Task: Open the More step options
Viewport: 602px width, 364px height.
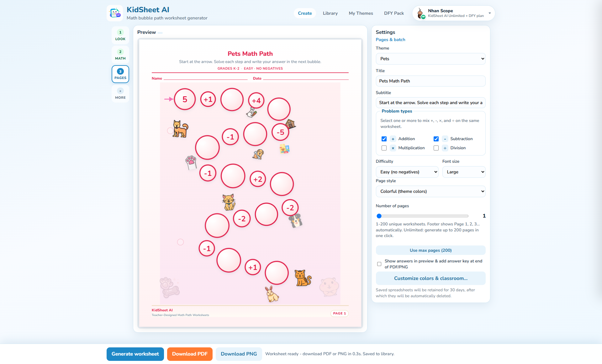Action: [120, 94]
